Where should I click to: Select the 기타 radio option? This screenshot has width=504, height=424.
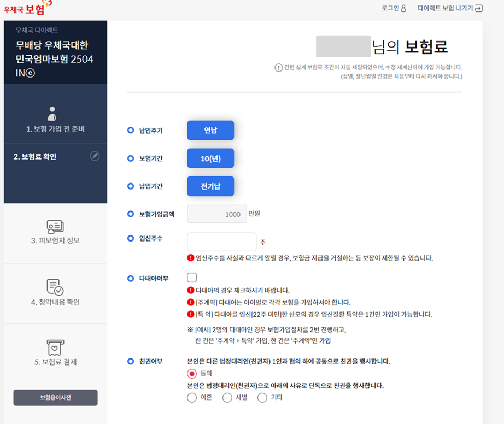tap(262, 398)
